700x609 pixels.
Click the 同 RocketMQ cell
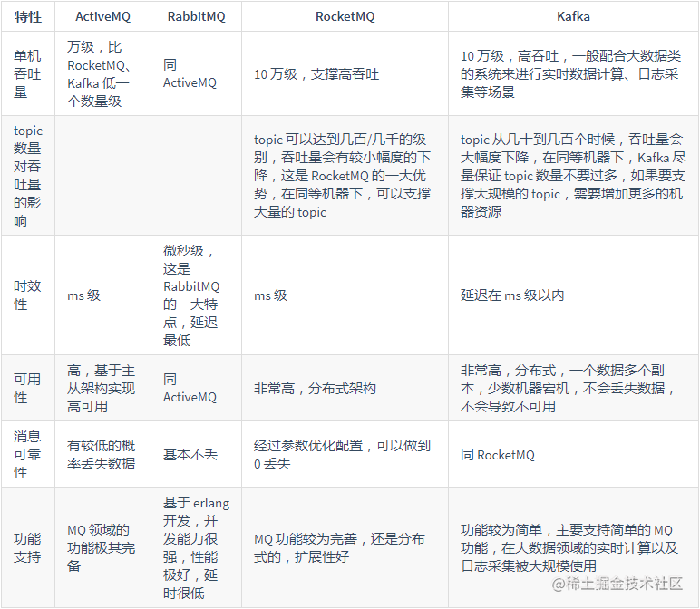pyautogui.click(x=573, y=454)
